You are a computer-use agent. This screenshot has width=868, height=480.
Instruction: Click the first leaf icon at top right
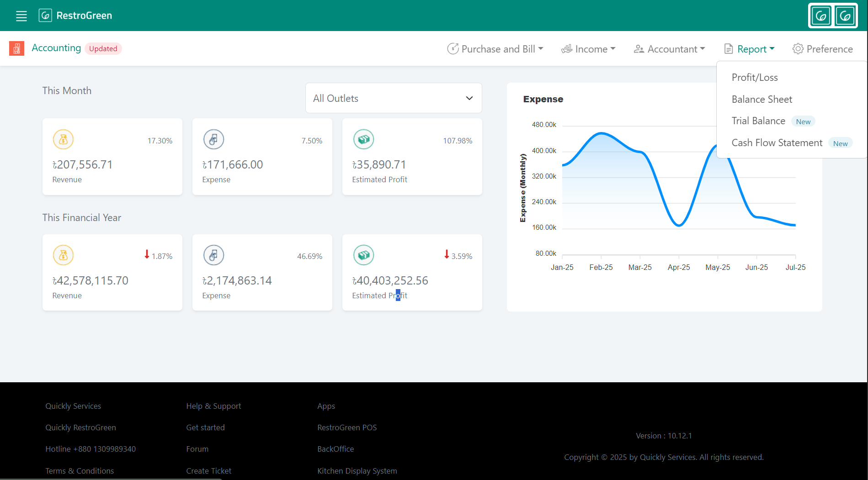pyautogui.click(x=821, y=16)
